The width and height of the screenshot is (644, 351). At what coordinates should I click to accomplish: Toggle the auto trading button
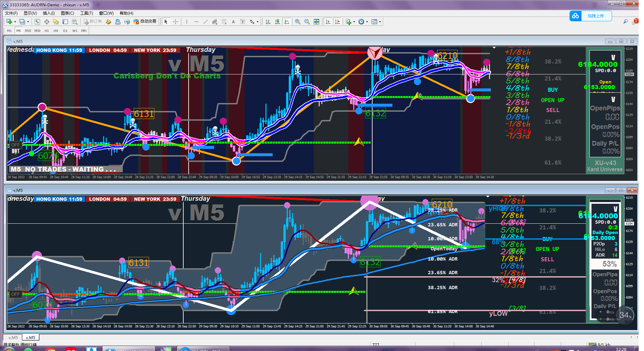click(145, 21)
